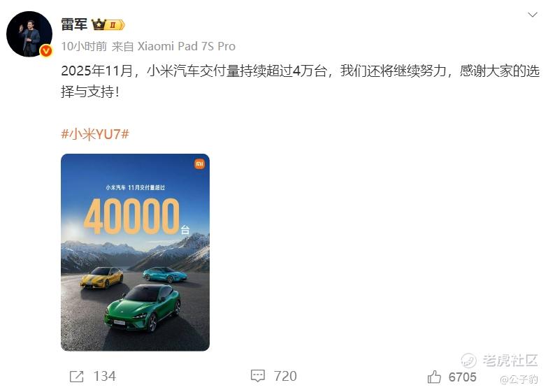The width and height of the screenshot is (548, 392).
Task: Click the repost share arrow icon
Action: click(x=77, y=376)
